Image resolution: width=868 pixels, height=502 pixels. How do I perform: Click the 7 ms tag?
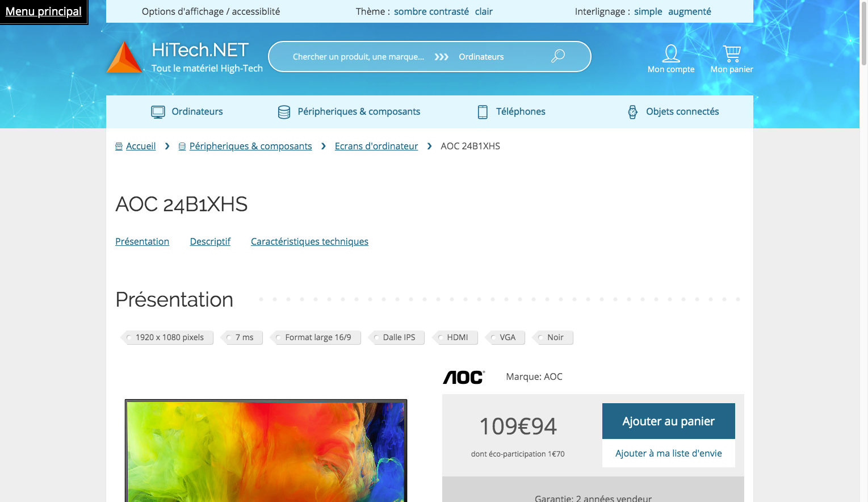[x=241, y=337]
